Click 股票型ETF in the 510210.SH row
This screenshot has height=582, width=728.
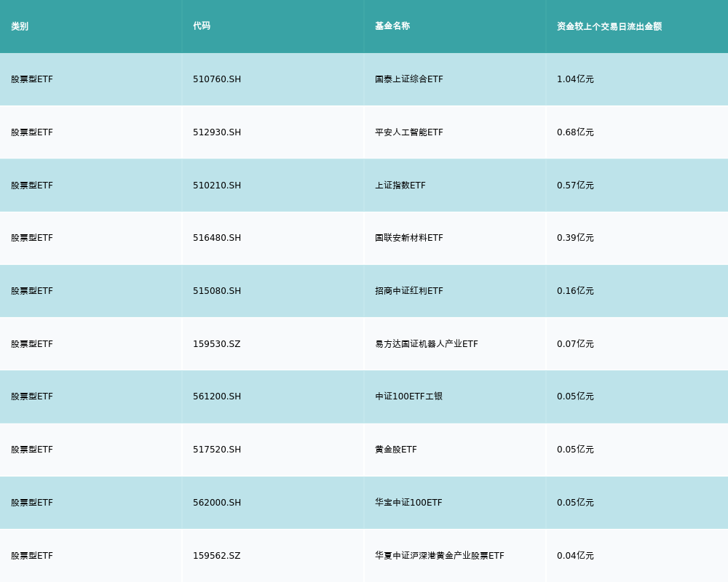32,186
